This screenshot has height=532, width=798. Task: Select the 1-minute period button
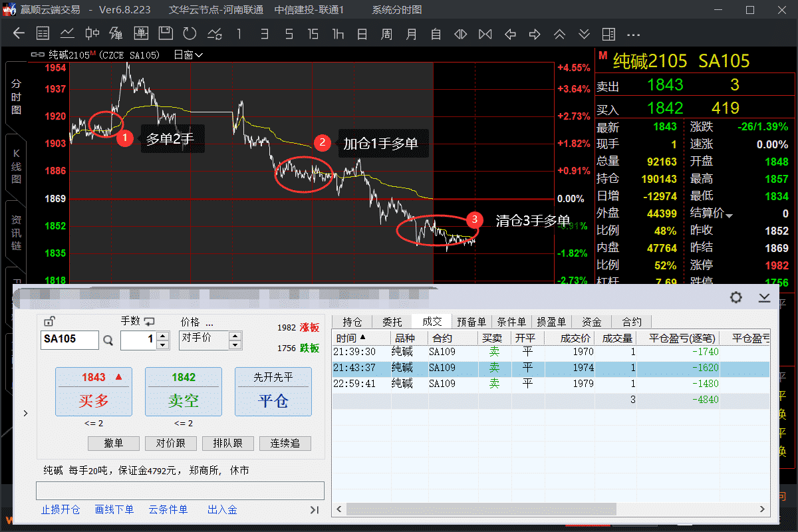(x=239, y=34)
